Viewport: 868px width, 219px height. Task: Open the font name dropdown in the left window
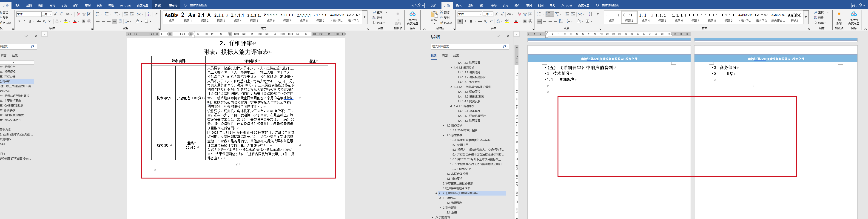(39, 14)
